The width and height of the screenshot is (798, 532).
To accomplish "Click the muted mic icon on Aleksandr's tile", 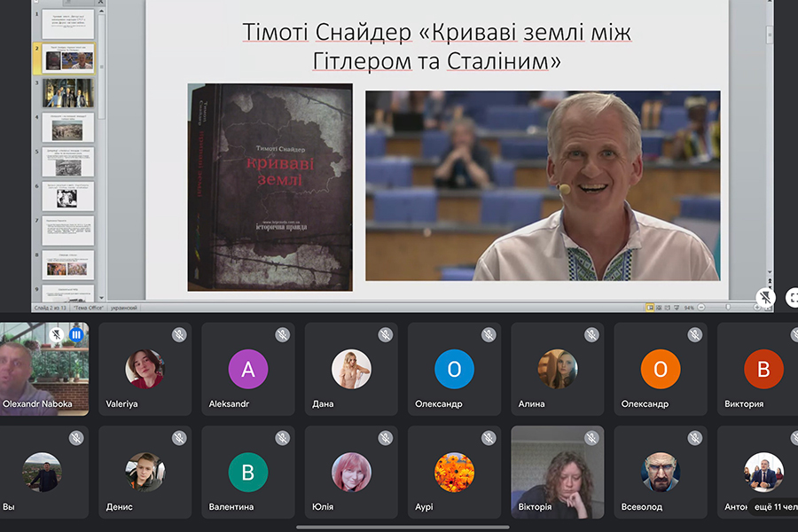I will [283, 334].
